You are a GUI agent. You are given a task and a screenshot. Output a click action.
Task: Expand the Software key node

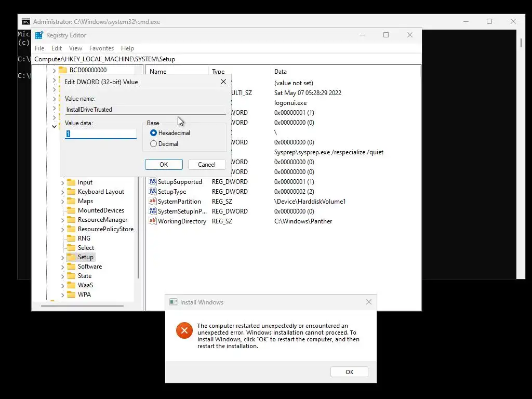pos(62,267)
